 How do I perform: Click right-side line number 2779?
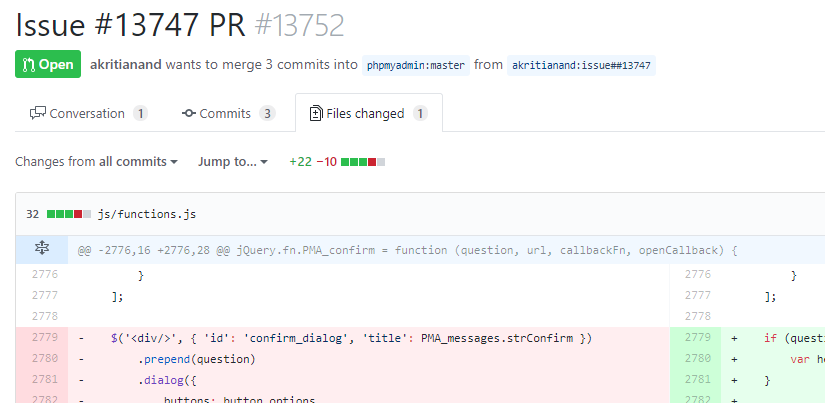click(698, 337)
